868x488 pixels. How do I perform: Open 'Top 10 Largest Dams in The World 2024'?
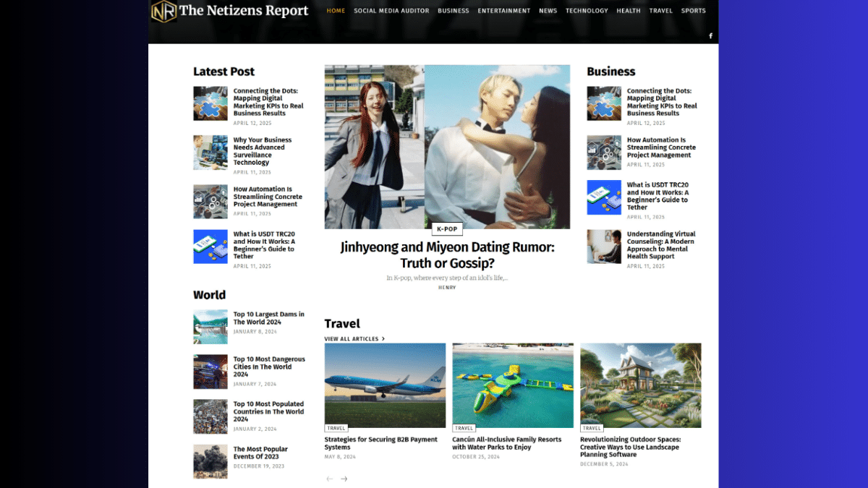click(269, 318)
